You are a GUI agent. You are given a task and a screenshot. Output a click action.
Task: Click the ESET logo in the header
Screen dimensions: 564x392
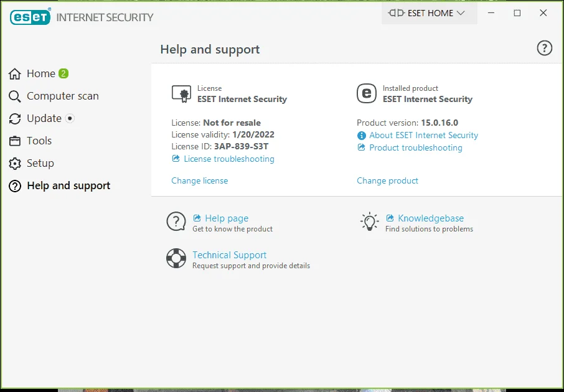tap(31, 17)
